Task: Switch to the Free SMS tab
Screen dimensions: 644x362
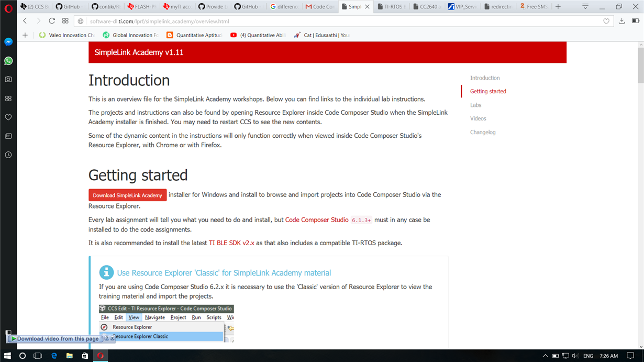Action: coord(534,7)
